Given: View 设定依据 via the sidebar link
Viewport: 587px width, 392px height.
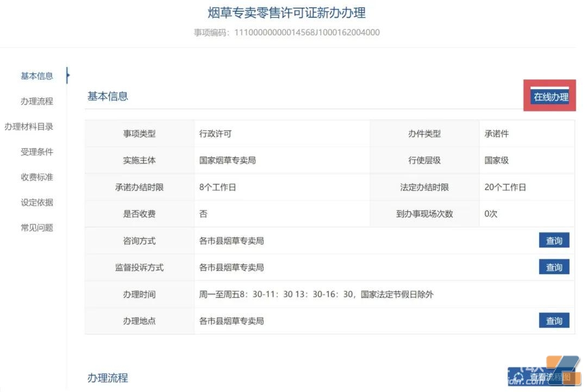Looking at the screenshot, I should tap(36, 203).
